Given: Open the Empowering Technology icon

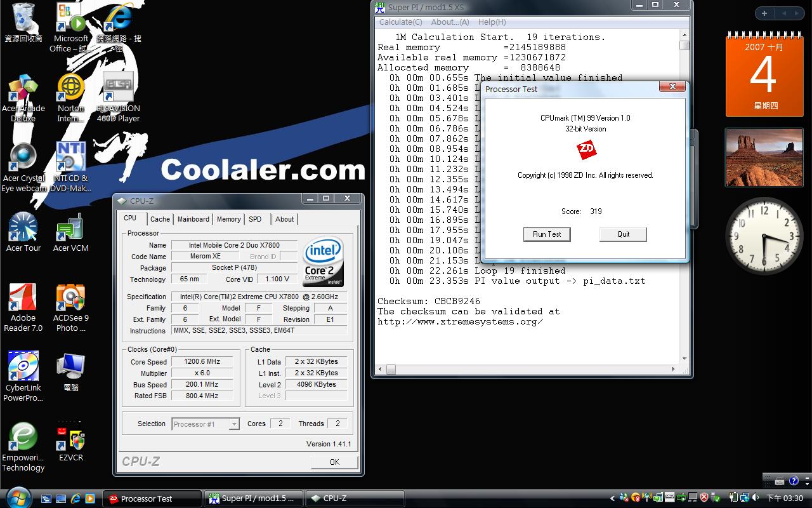Looking at the screenshot, I should click(23, 448).
